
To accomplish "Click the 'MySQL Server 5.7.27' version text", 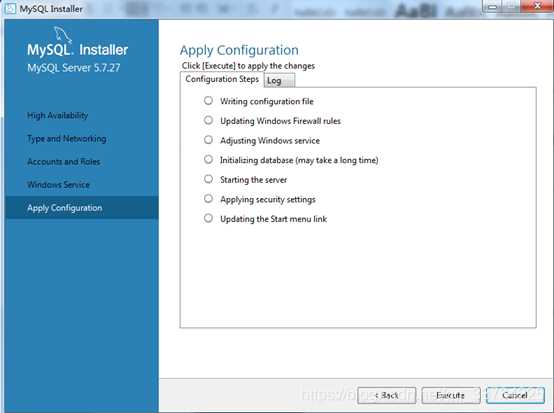I will click(x=74, y=67).
